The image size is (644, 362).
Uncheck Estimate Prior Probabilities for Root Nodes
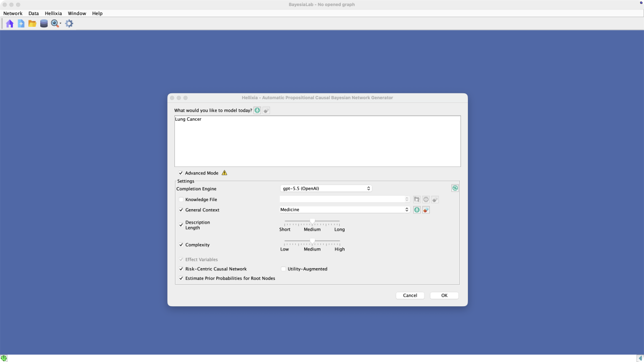coord(181,278)
